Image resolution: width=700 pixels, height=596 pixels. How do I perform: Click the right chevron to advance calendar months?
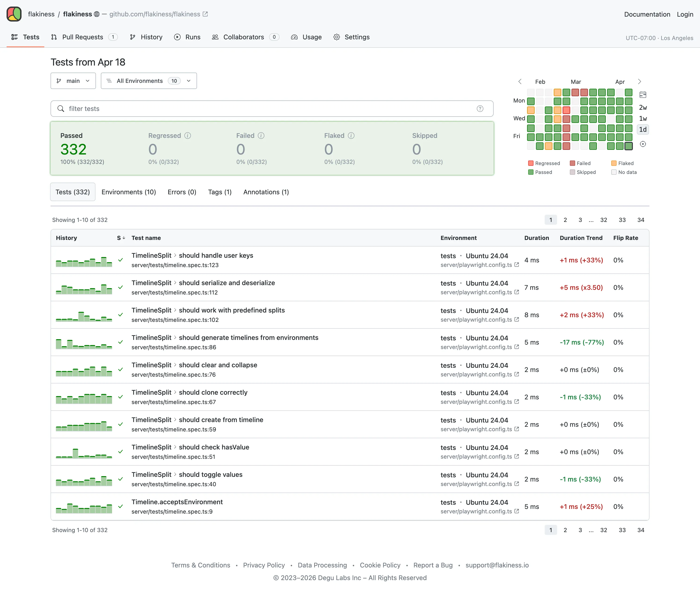640,81
